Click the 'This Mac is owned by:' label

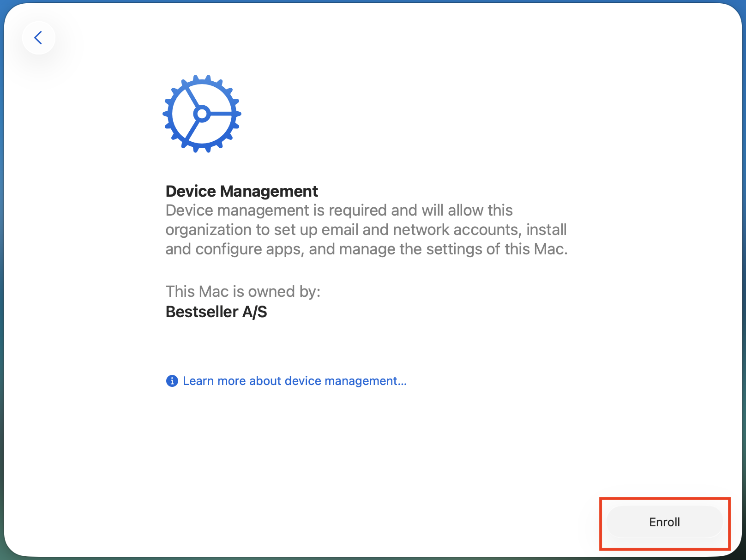point(243,292)
